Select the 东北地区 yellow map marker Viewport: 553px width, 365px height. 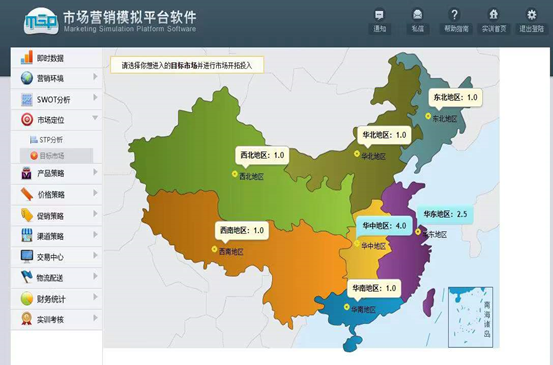(428, 116)
